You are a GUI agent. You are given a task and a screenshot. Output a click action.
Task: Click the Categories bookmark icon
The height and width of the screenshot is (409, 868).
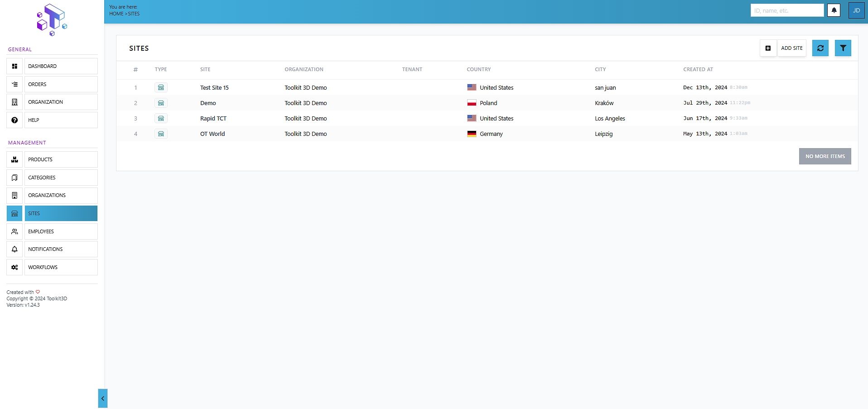[x=14, y=178]
